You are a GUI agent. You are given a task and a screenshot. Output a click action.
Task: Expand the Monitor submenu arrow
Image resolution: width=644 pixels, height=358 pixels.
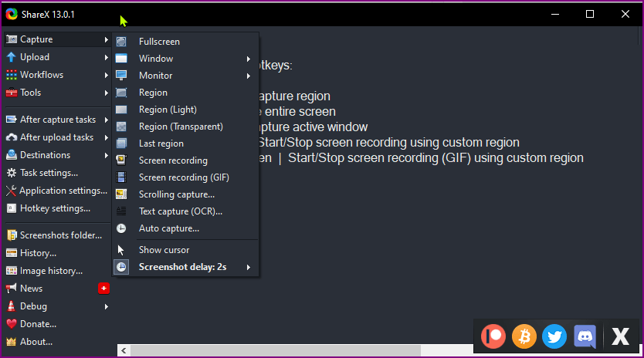click(249, 76)
